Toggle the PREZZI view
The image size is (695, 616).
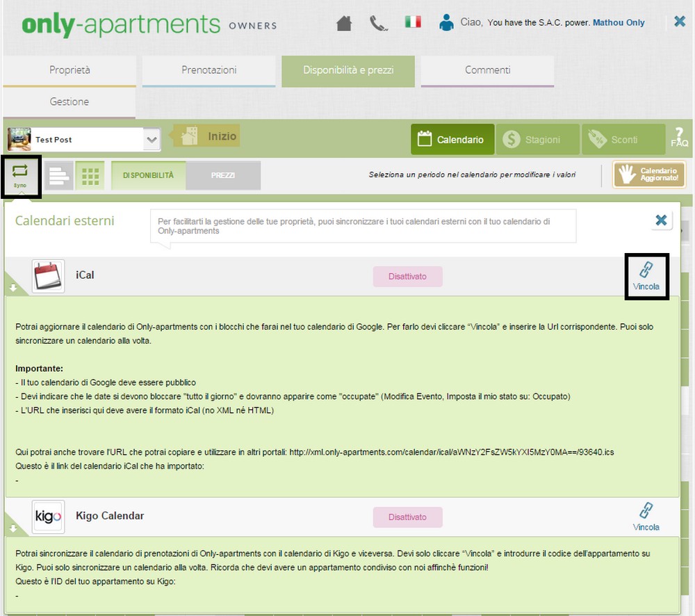click(223, 176)
